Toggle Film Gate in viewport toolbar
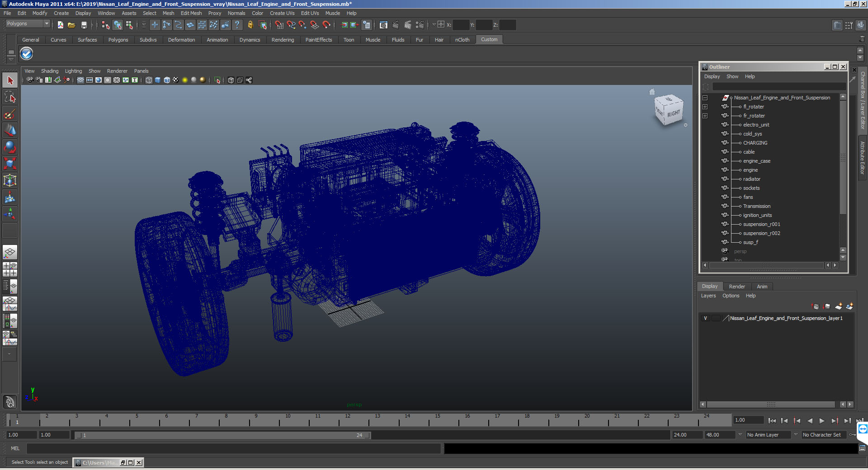The height and width of the screenshot is (470, 868). click(90, 80)
